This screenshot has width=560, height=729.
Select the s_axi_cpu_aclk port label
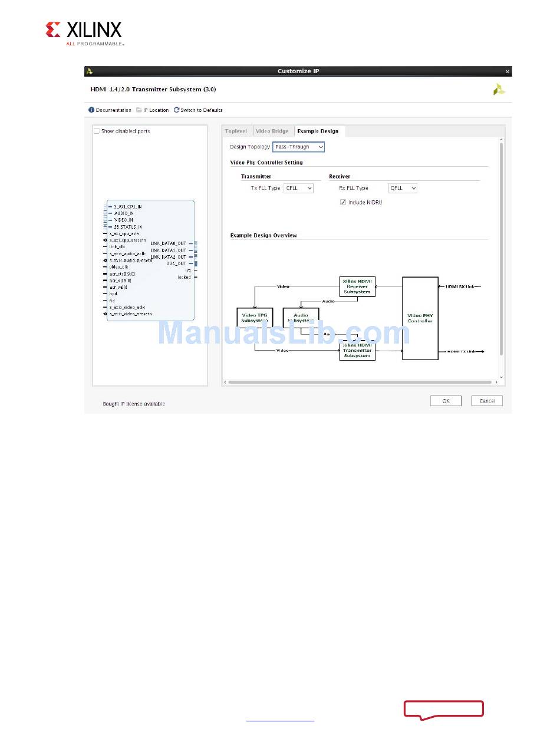124,233
